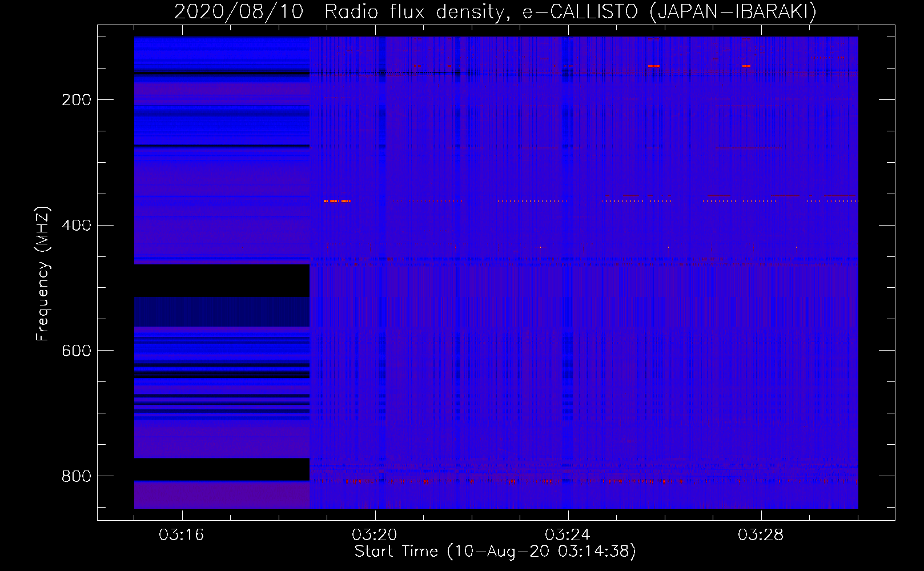924x571 pixels.
Task: Click the 03:16 time tick label
Action: (182, 535)
